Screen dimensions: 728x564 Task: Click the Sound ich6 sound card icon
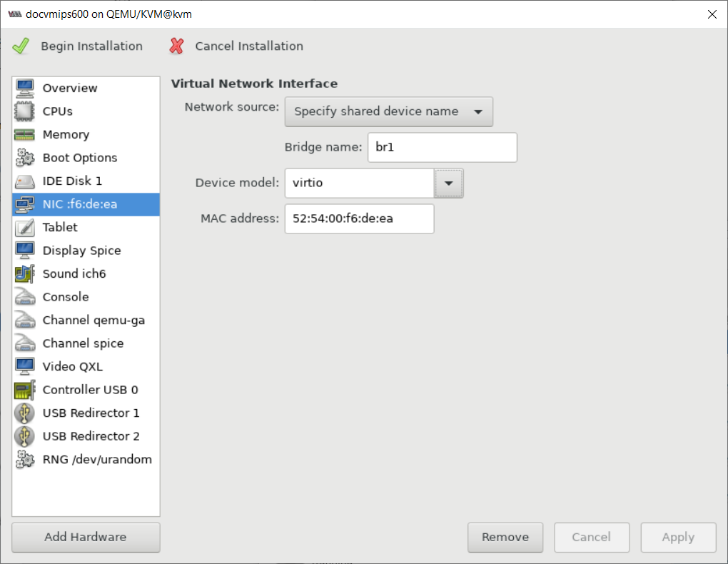point(24,273)
